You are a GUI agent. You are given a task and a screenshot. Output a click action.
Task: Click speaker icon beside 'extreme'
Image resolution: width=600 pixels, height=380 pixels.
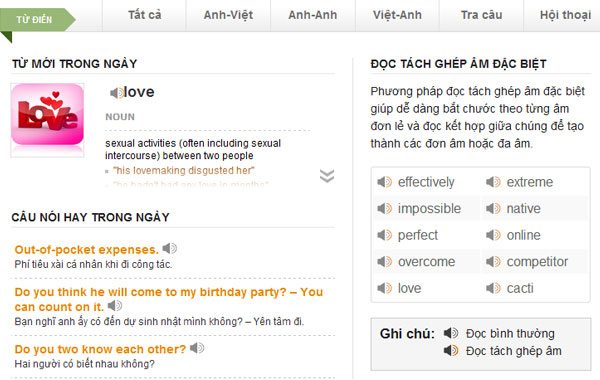[493, 182]
